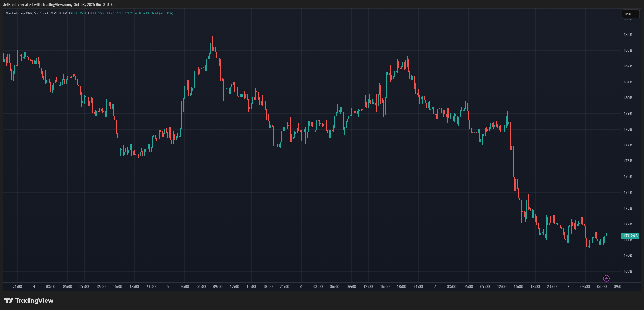Open the USD currency selector
Image resolution: width=644 pixels, height=310 pixels.
click(x=630, y=14)
